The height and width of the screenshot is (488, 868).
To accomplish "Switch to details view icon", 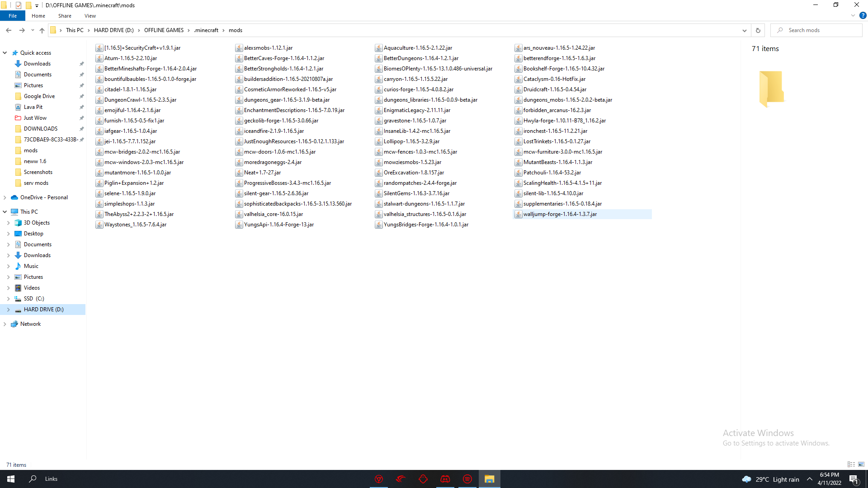I will click(x=851, y=465).
